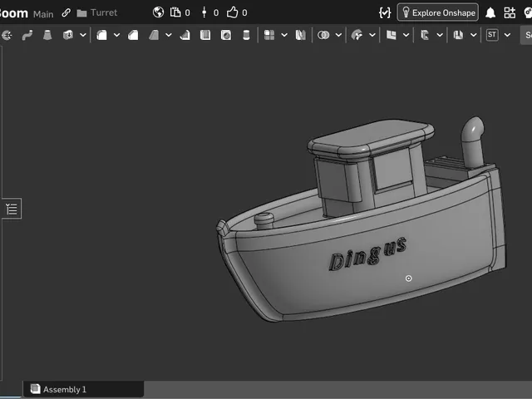Screen dimensions: 532x399
Task: Click the icon right of Plane's arrow
Action: 425,35
